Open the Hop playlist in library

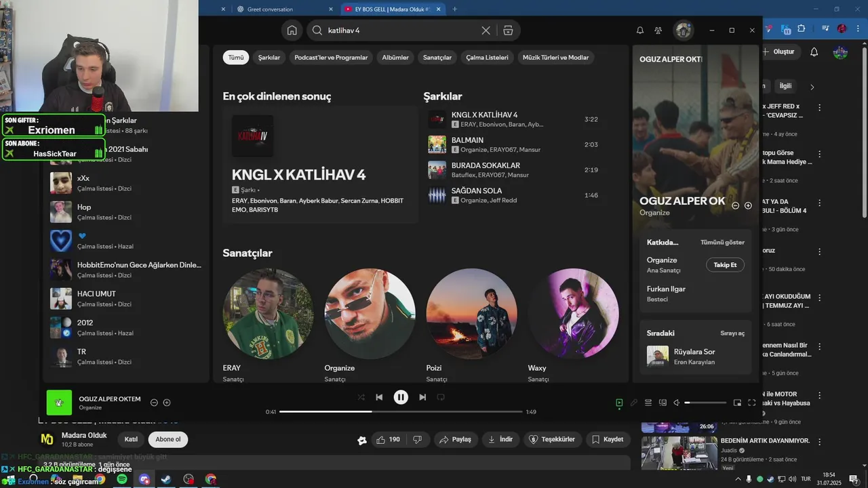click(x=127, y=212)
